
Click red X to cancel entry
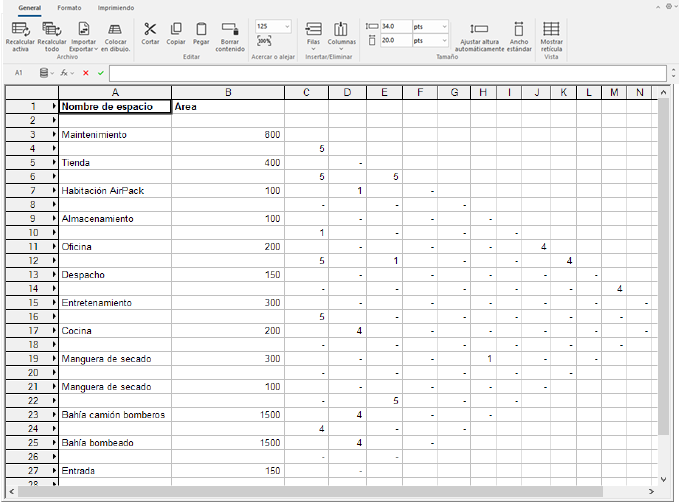pyautogui.click(x=86, y=73)
